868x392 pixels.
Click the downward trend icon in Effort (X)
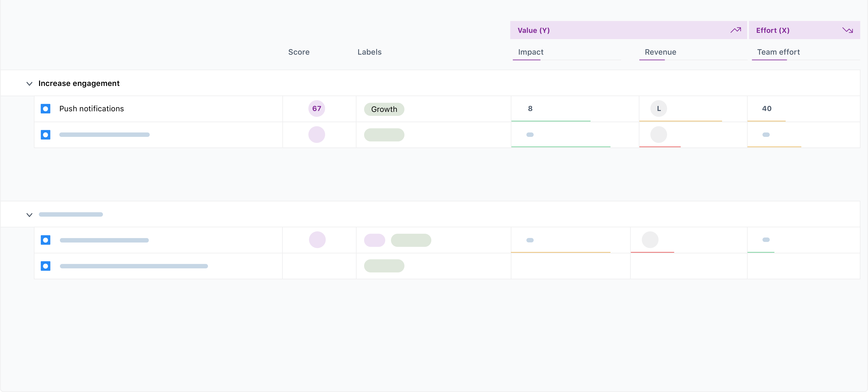tap(847, 30)
